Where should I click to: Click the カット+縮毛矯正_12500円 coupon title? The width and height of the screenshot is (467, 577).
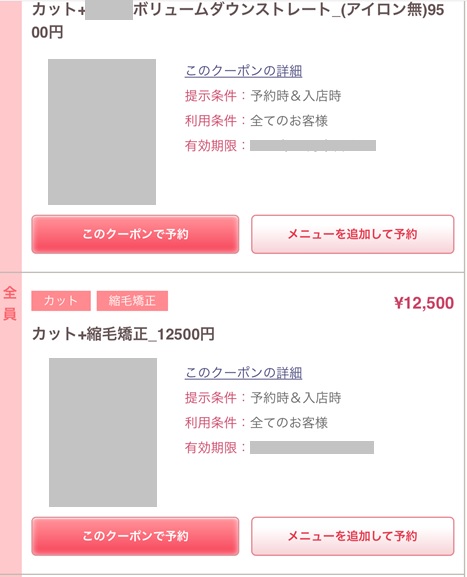click(123, 334)
